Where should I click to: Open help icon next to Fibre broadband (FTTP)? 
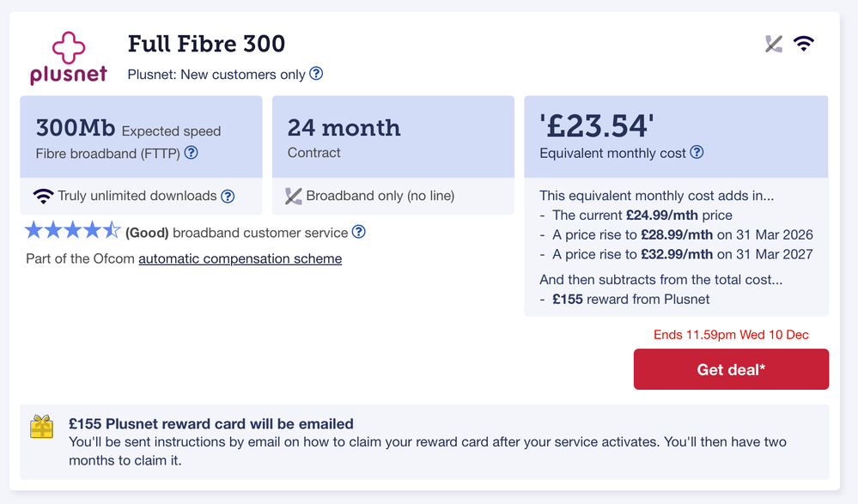click(x=192, y=153)
